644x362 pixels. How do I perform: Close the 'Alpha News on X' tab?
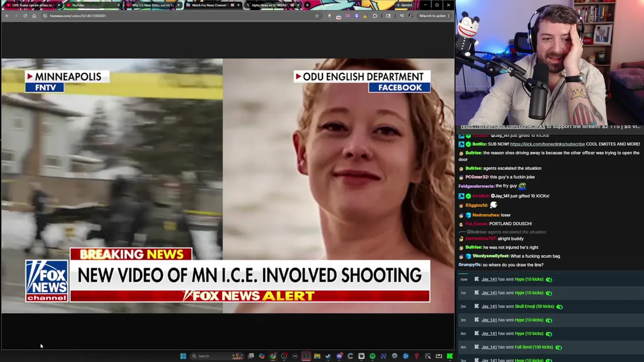(x=298, y=5)
